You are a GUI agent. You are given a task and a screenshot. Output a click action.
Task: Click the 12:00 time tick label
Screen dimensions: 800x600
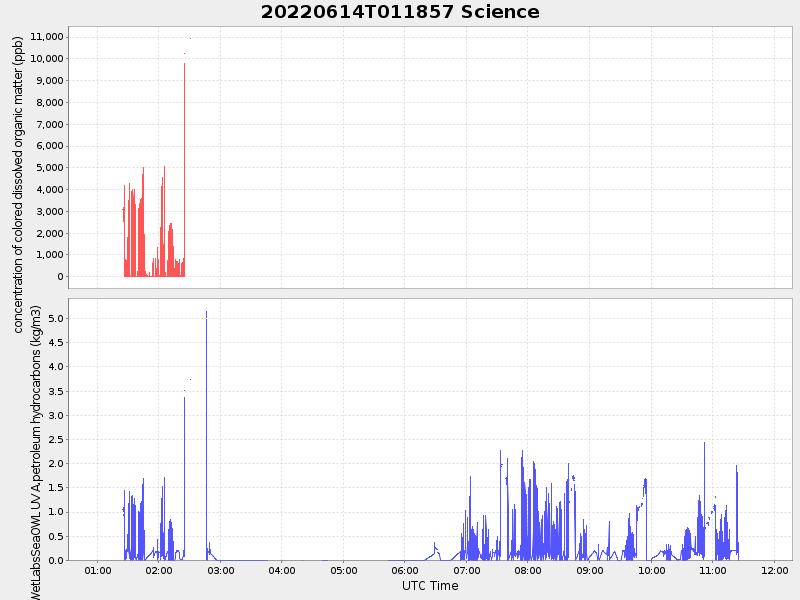point(774,570)
